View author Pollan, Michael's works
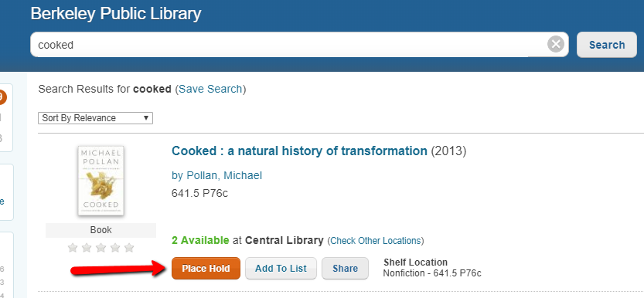 [x=216, y=175]
